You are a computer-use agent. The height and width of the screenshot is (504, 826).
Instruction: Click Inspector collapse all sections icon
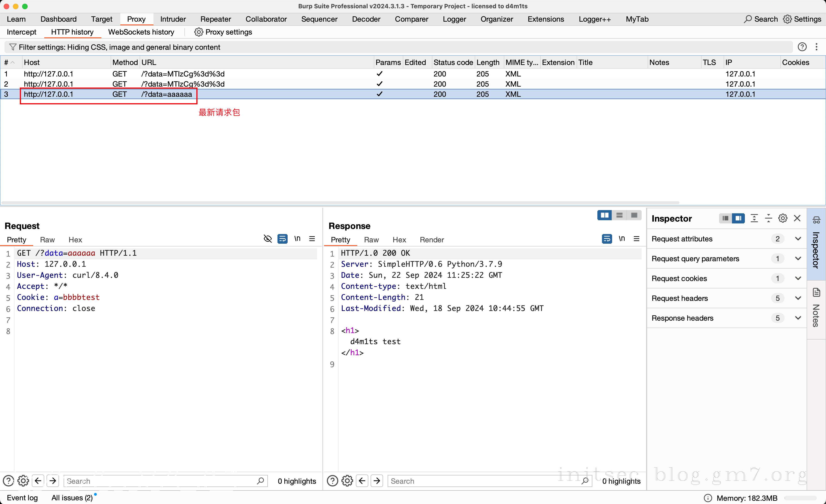[768, 219]
